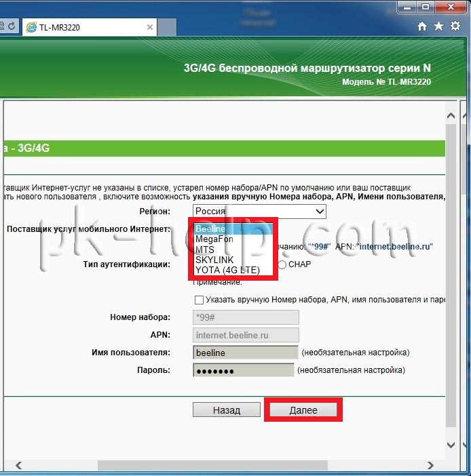Click the Номер набора field with *99#
This screenshot has width=471, height=476.
pos(246,317)
